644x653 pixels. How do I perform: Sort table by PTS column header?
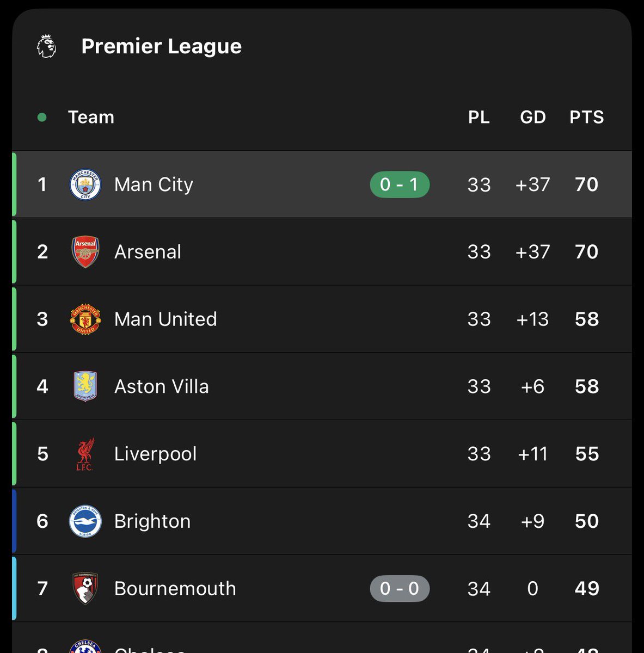point(586,117)
